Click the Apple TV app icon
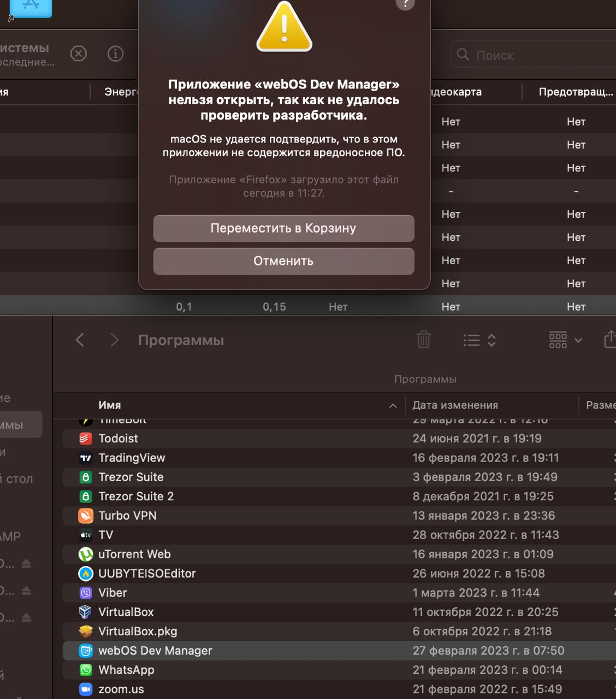Viewport: 616px width, 699px height. 86,535
